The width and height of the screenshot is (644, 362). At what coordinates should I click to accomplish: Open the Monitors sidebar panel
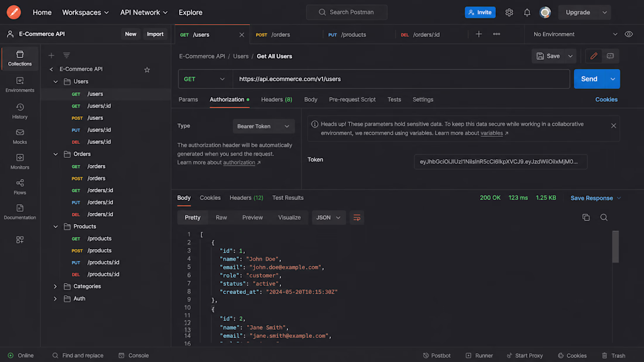point(20,162)
